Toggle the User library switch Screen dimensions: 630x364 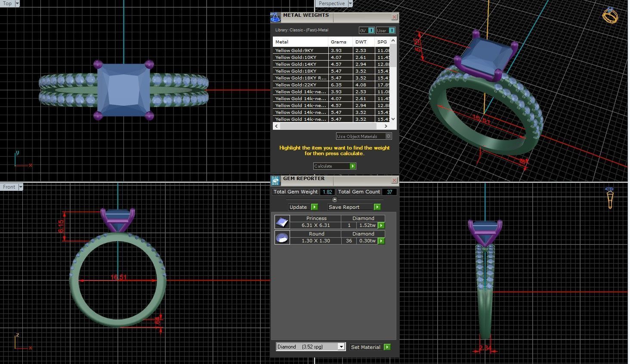(x=386, y=31)
